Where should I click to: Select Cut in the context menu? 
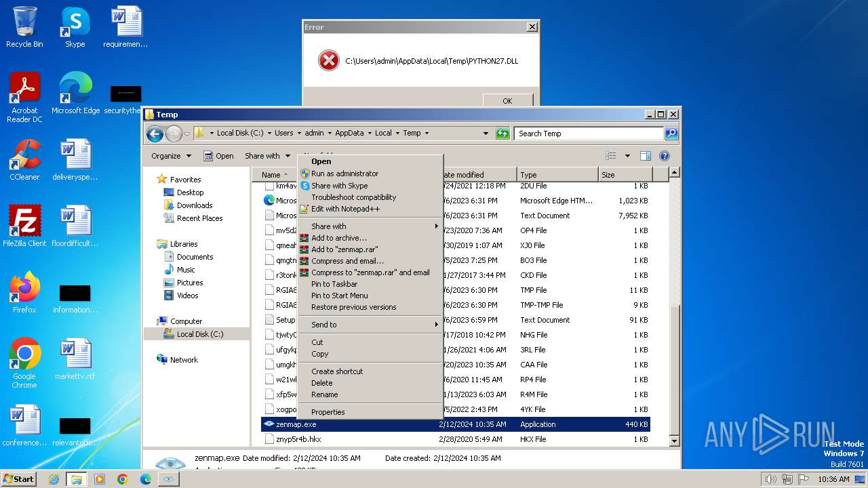click(x=370, y=342)
